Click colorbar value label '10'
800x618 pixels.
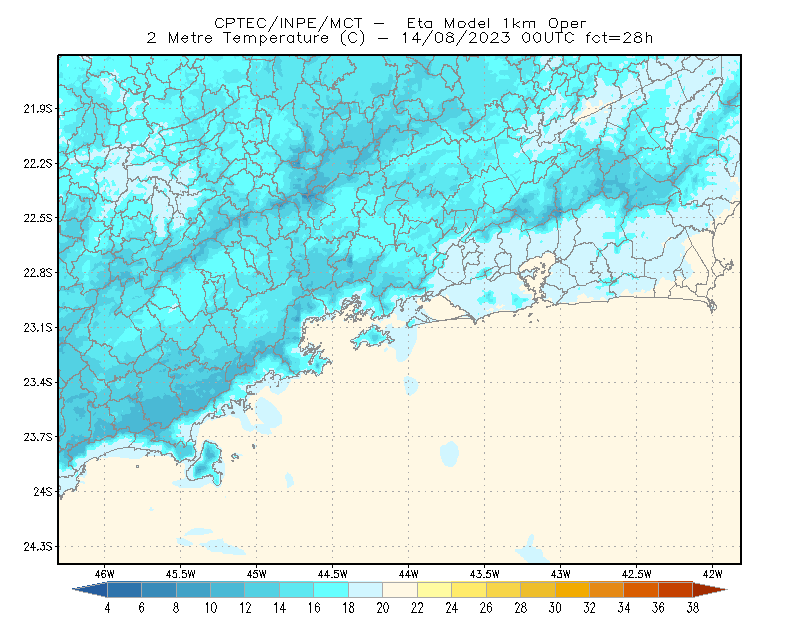[x=211, y=608]
